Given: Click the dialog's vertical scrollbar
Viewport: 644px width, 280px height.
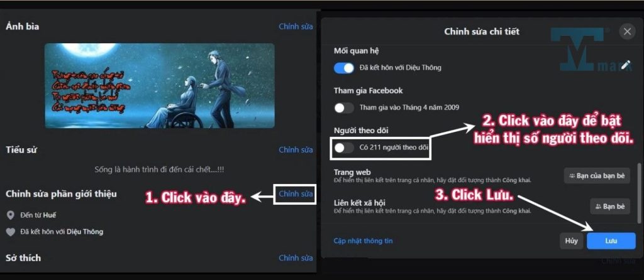Looking at the screenshot, I should [638, 193].
